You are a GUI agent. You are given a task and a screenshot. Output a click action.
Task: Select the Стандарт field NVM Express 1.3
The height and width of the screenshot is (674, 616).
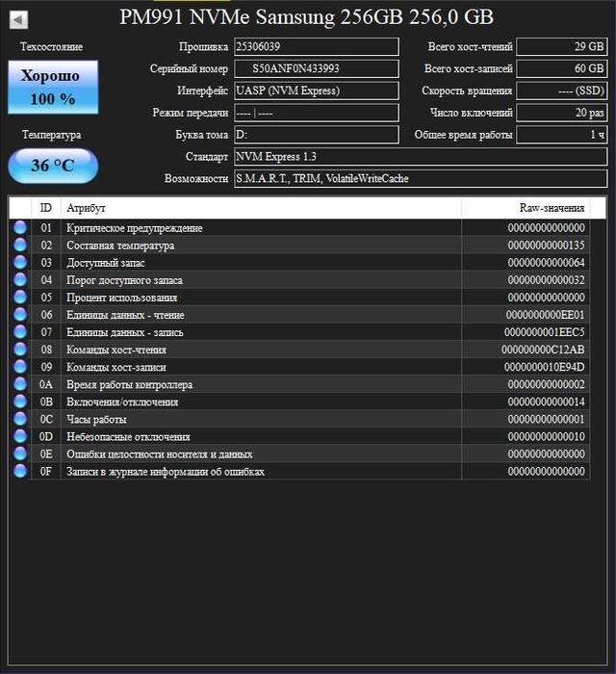coord(421,156)
